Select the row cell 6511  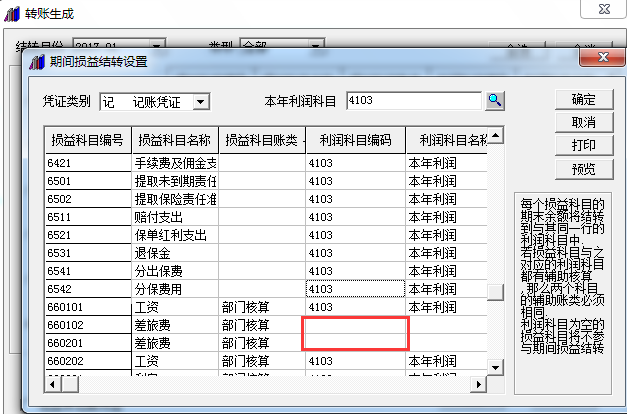pos(88,217)
